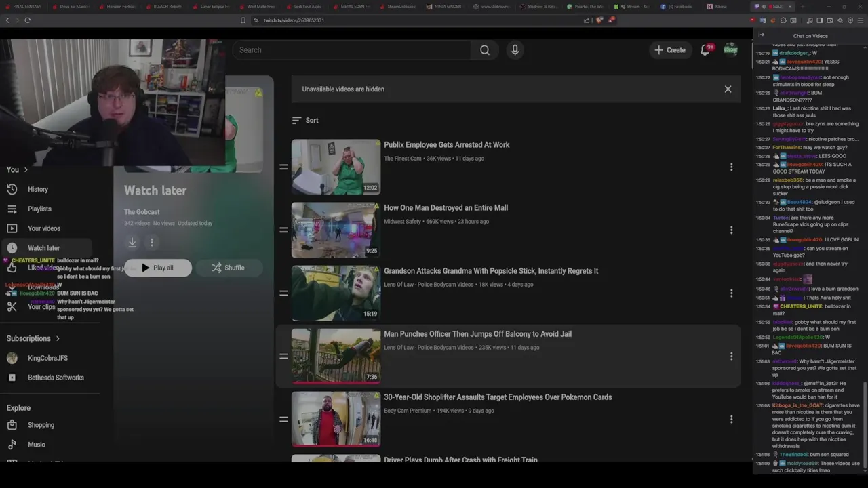This screenshot has height=488, width=868.
Task: Click the Play all button
Action: pos(158,268)
